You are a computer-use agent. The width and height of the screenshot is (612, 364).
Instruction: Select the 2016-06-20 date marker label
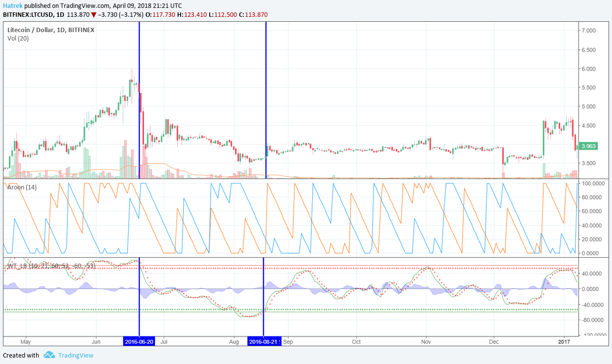(x=139, y=342)
